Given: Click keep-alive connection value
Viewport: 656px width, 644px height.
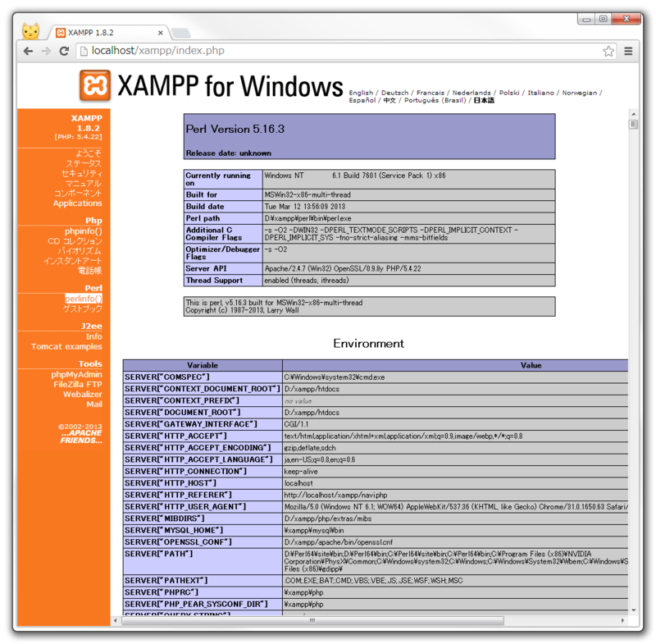Looking at the screenshot, I should pyautogui.click(x=301, y=472).
